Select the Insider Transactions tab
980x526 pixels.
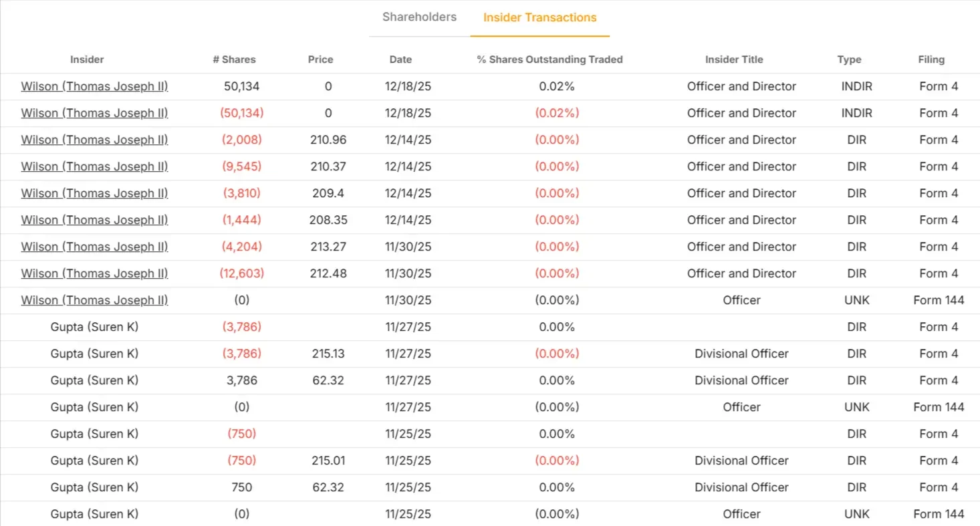tap(539, 18)
